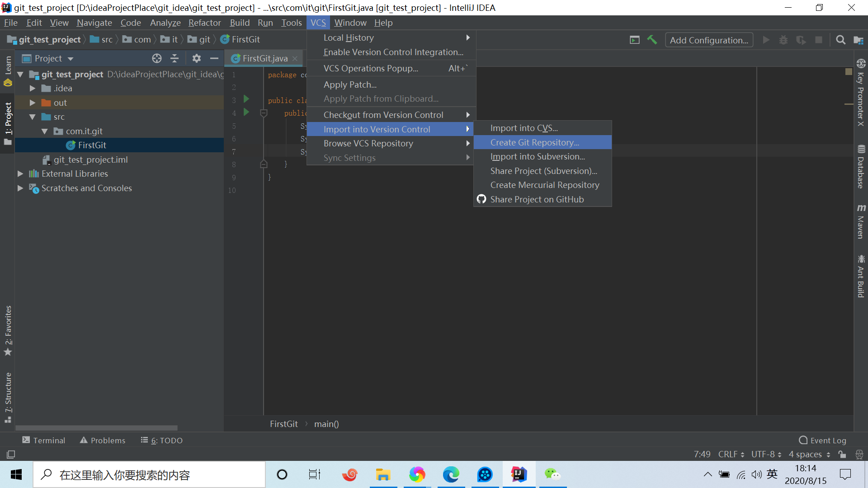Image resolution: width=868 pixels, height=488 pixels.
Task: Open WeChat from the taskbar
Action: pyautogui.click(x=552, y=474)
